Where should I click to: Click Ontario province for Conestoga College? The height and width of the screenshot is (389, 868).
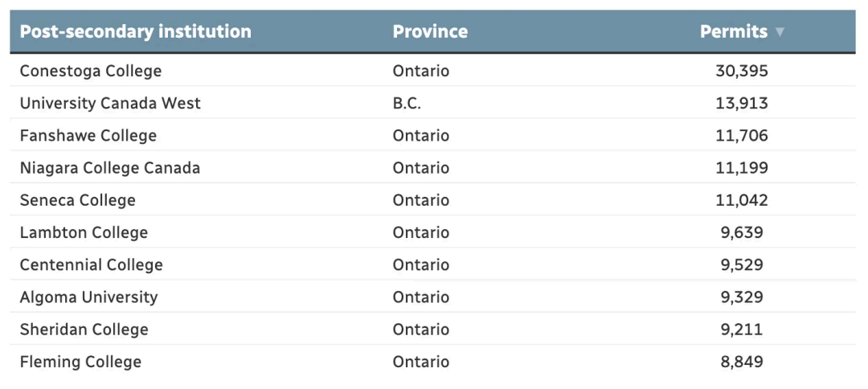pyautogui.click(x=420, y=72)
